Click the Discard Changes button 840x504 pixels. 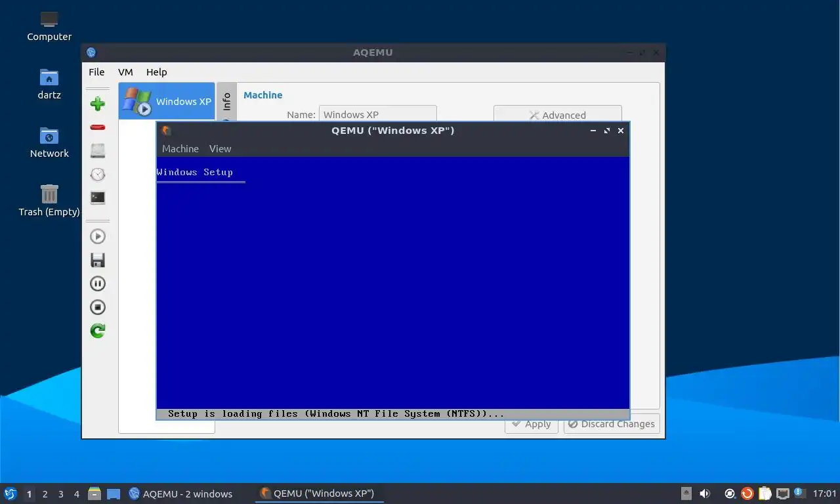[x=612, y=424]
